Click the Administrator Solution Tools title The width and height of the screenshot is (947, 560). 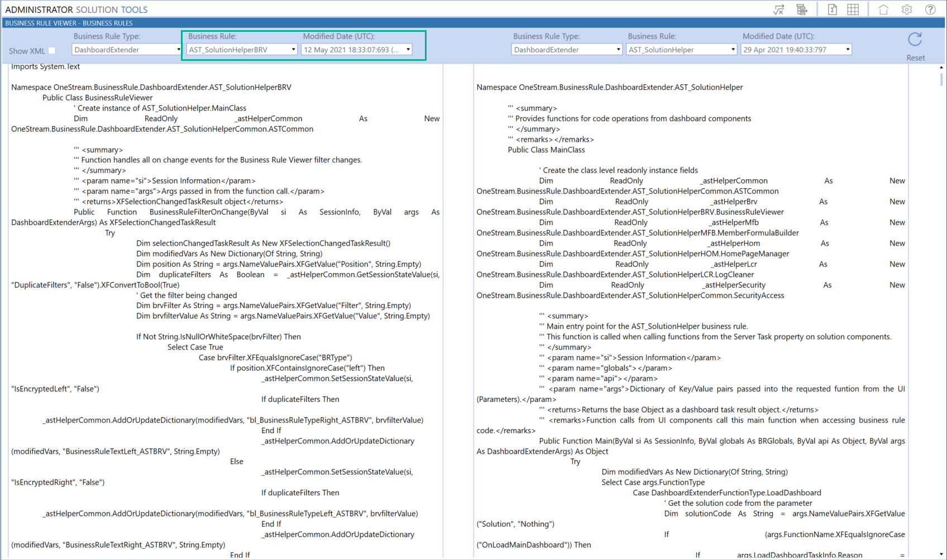pos(76,9)
